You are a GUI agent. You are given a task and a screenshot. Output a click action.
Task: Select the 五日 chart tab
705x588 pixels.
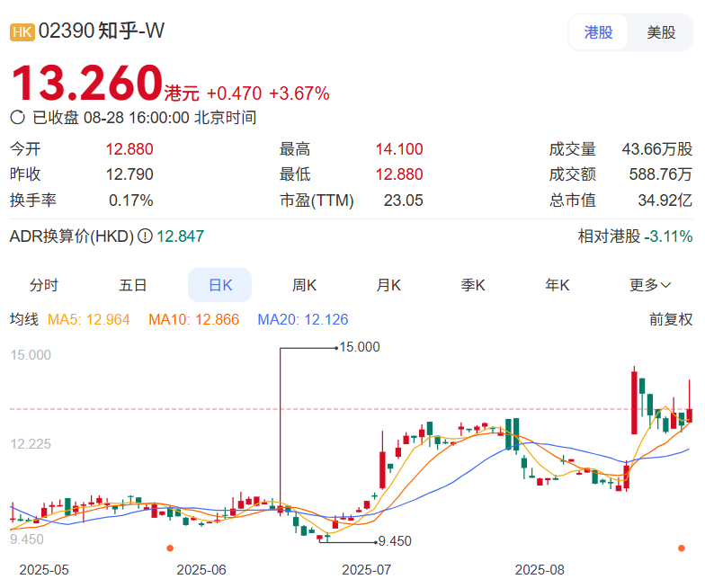133,285
